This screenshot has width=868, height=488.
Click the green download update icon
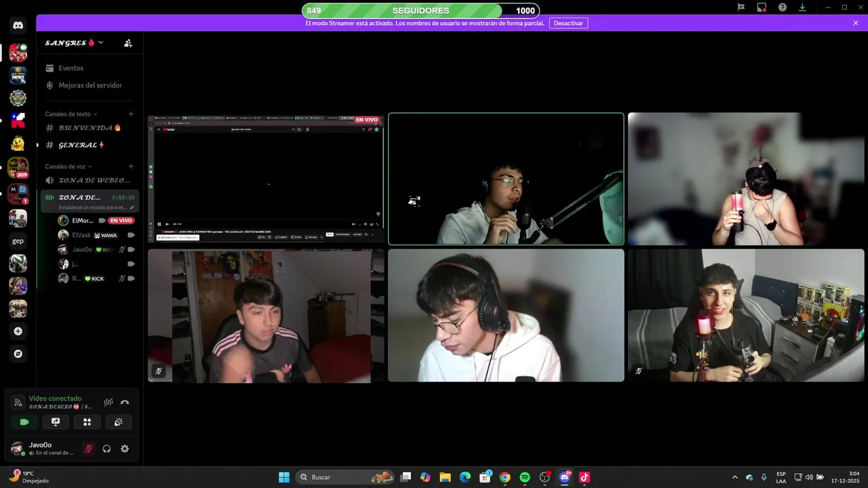coord(802,7)
